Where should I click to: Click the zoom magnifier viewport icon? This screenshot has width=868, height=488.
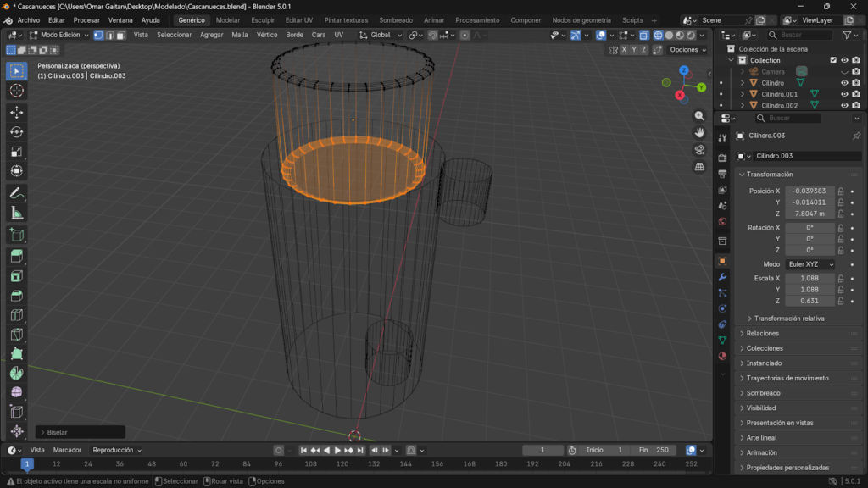point(699,116)
